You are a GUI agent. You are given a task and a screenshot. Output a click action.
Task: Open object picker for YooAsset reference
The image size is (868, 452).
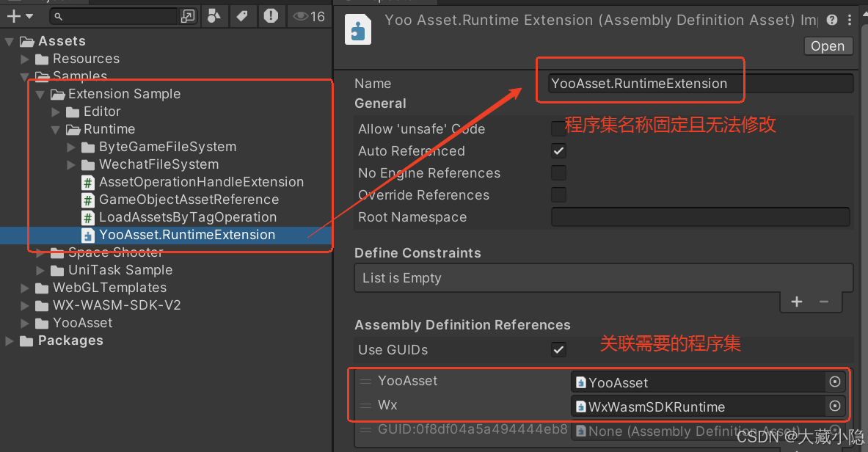(x=835, y=382)
